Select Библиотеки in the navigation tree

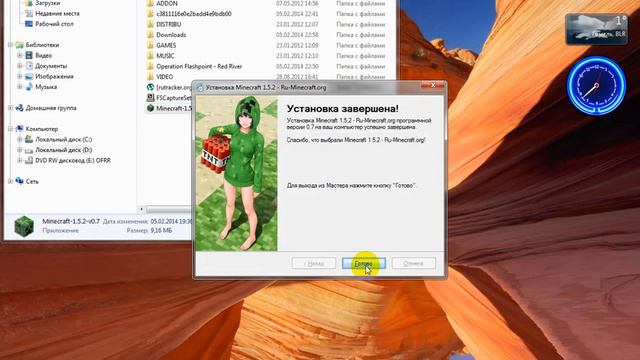coord(42,45)
